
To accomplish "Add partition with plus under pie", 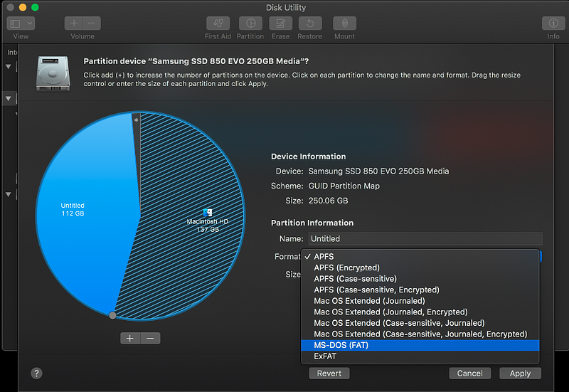I will 130,338.
